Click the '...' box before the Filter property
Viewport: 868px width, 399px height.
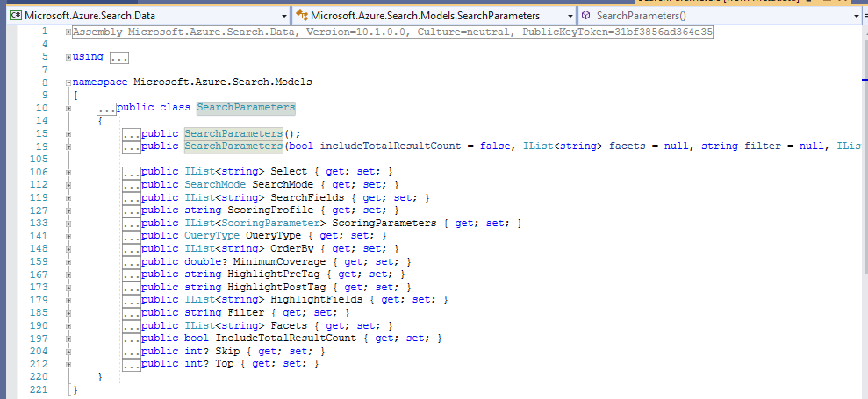click(x=131, y=313)
